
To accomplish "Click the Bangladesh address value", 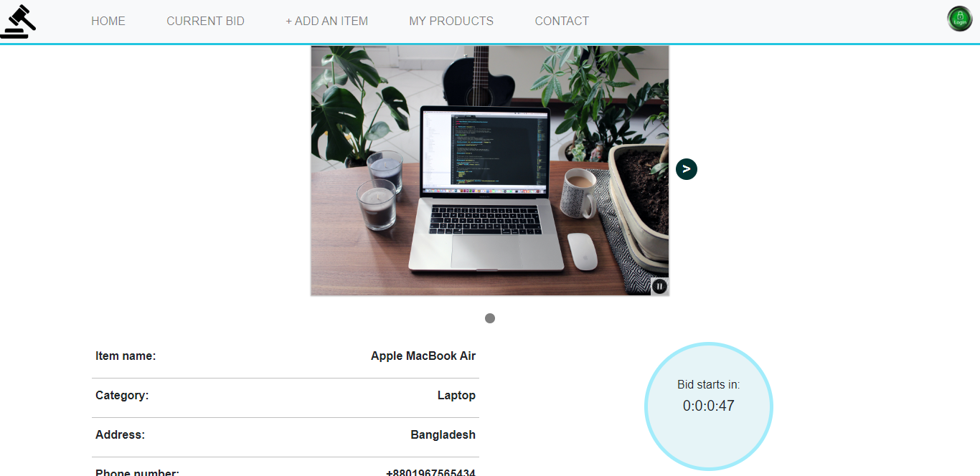I will [x=443, y=434].
